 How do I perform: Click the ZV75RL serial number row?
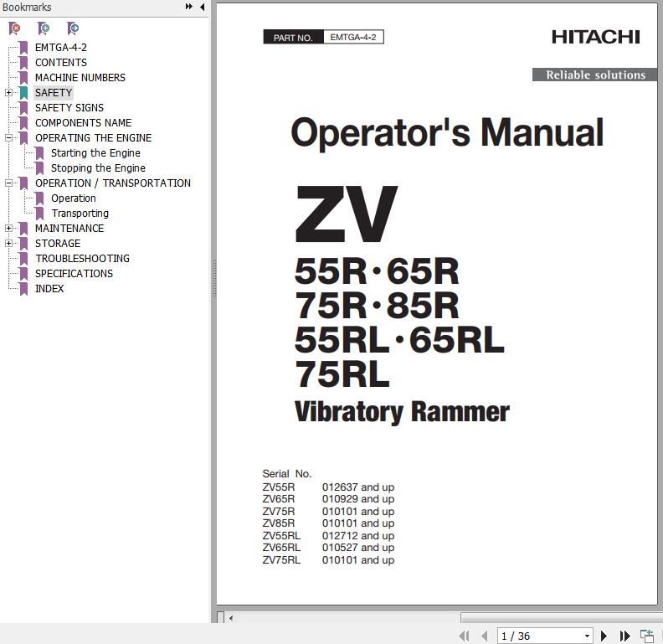tap(328, 560)
